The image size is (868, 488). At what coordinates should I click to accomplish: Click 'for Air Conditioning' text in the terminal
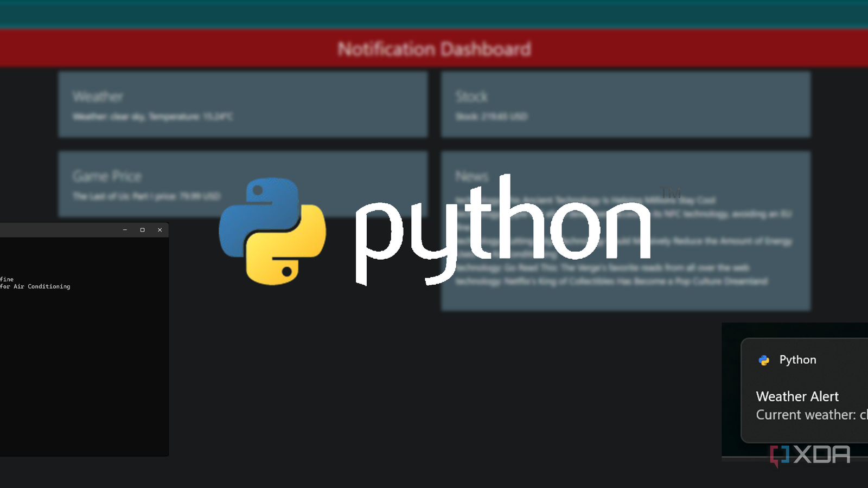[35, 286]
